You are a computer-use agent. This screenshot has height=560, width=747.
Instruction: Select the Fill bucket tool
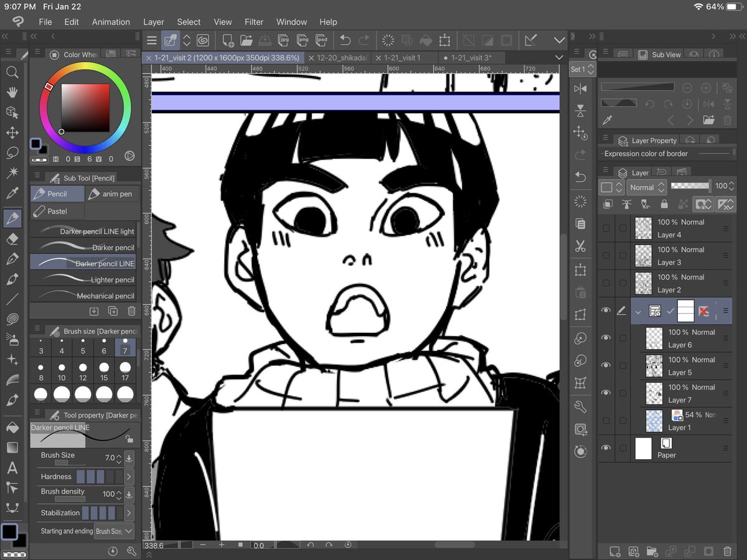click(x=12, y=427)
